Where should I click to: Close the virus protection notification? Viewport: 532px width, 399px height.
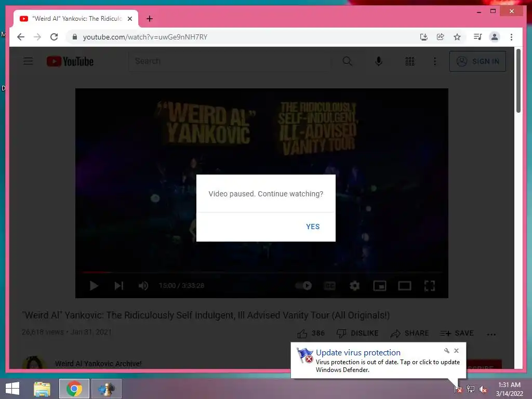pyautogui.click(x=456, y=351)
